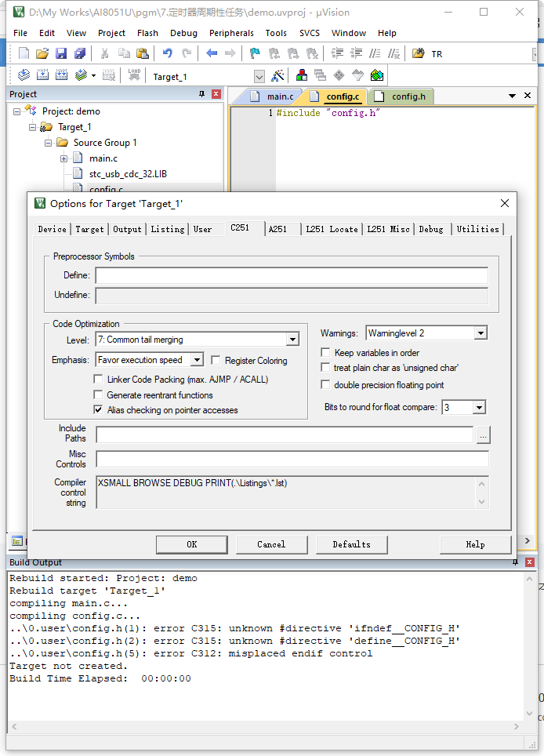544x756 pixels.
Task: Click the Manage Project Items icon
Action: tap(301, 76)
